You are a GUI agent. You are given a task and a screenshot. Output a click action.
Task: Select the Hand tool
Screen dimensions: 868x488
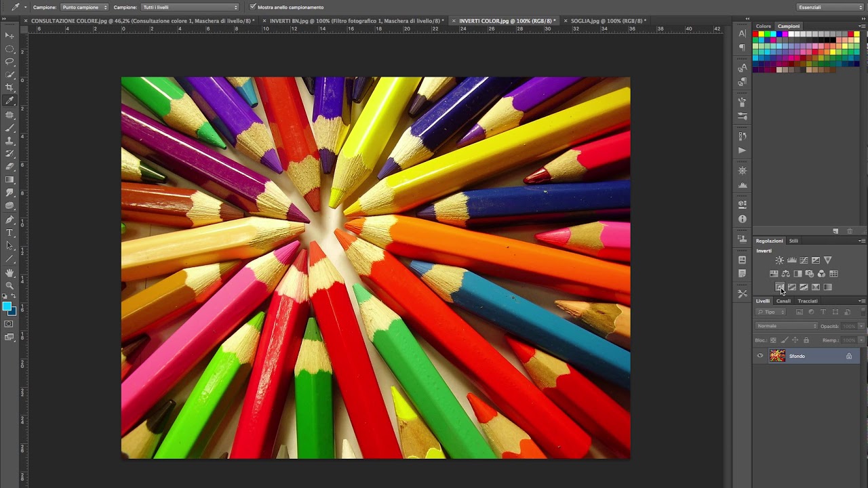tap(9, 272)
